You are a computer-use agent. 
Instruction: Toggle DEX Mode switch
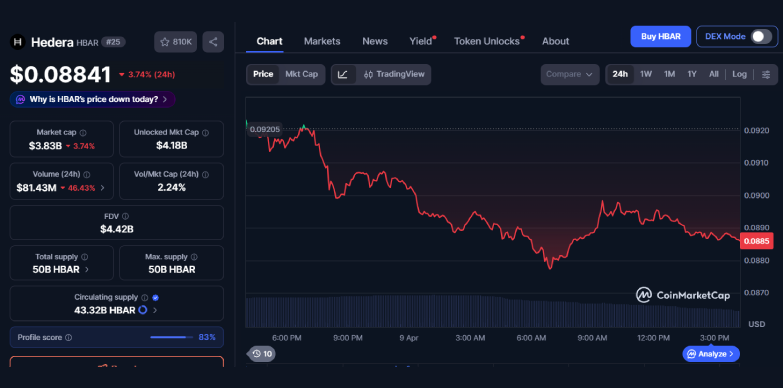tap(762, 36)
